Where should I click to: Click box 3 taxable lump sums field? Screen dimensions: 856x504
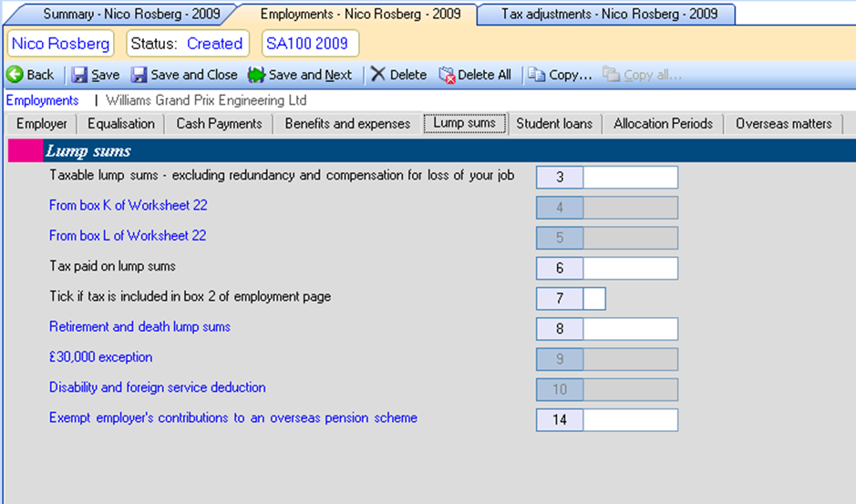(631, 178)
